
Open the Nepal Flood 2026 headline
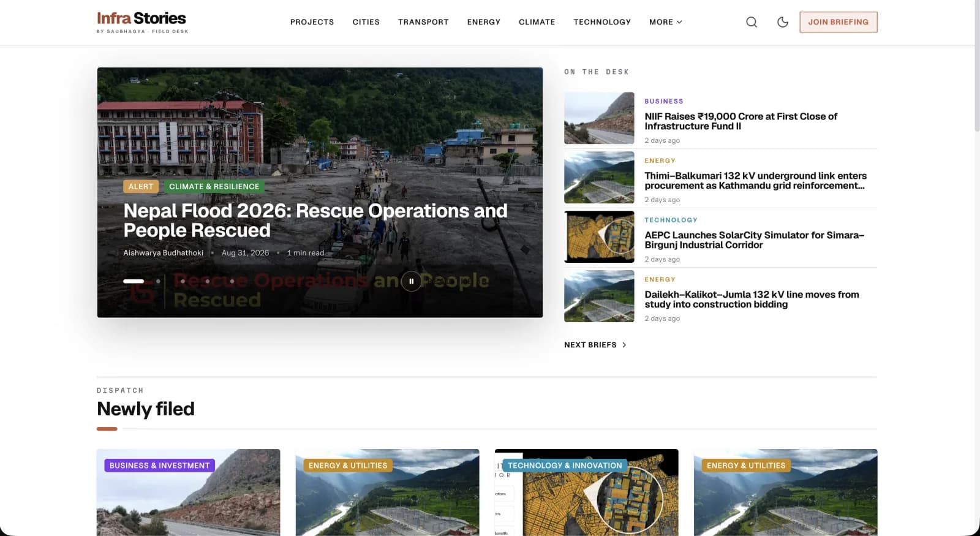315,221
